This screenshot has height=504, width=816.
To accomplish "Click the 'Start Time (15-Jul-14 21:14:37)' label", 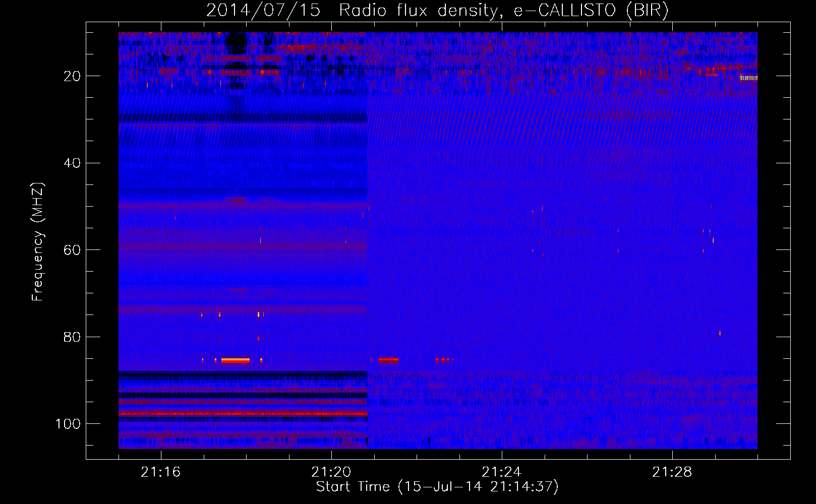I will [437, 487].
